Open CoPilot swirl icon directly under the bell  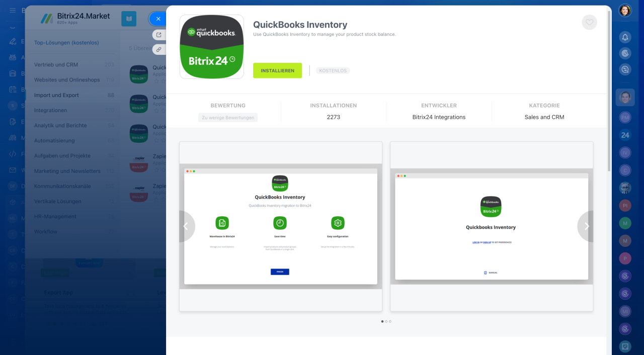coord(625,53)
